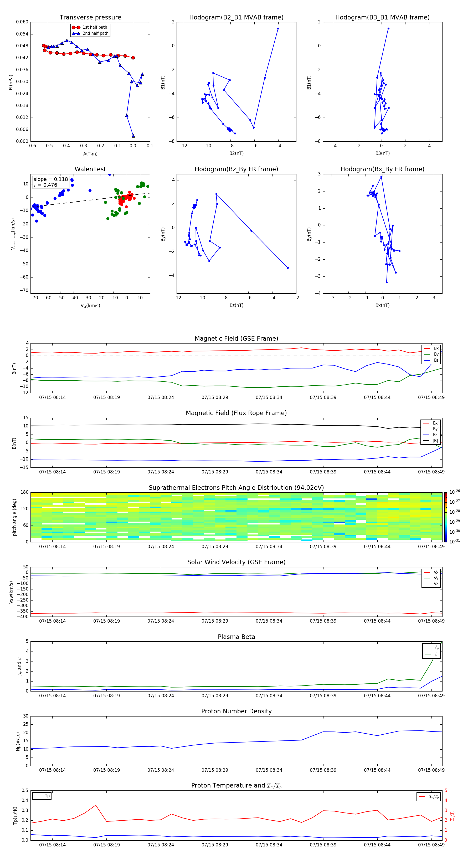Click the 'Vsw(km/s)' axis label

[x=11, y=592]
